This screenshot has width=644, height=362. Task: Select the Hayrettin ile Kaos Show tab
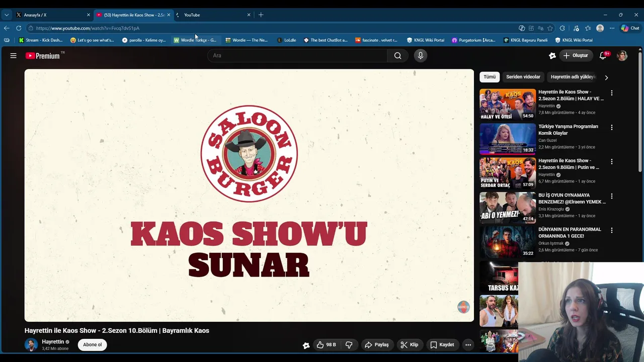tap(133, 15)
